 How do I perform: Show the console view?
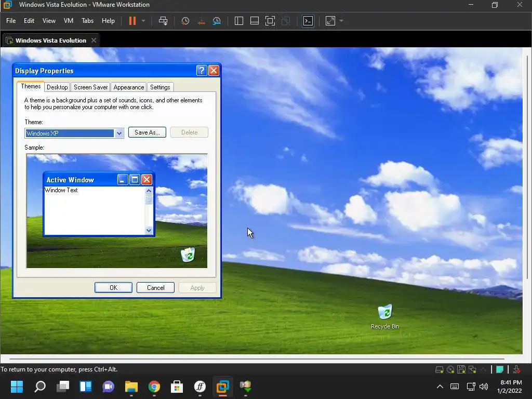(x=308, y=21)
